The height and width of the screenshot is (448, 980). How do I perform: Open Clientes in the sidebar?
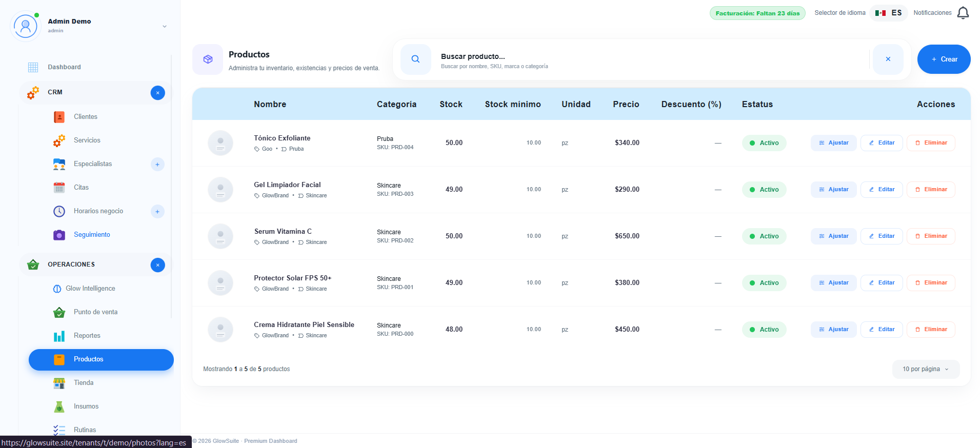(x=85, y=117)
